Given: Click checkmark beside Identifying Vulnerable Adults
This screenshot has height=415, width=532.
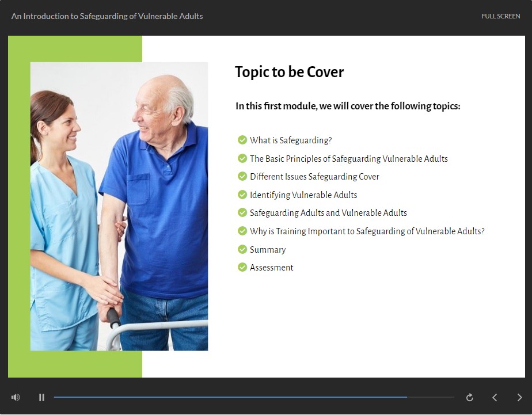Looking at the screenshot, I should point(242,195).
